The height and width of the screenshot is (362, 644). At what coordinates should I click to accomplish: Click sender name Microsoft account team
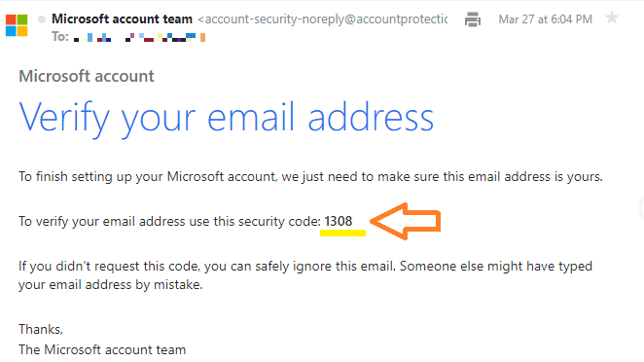[122, 18]
